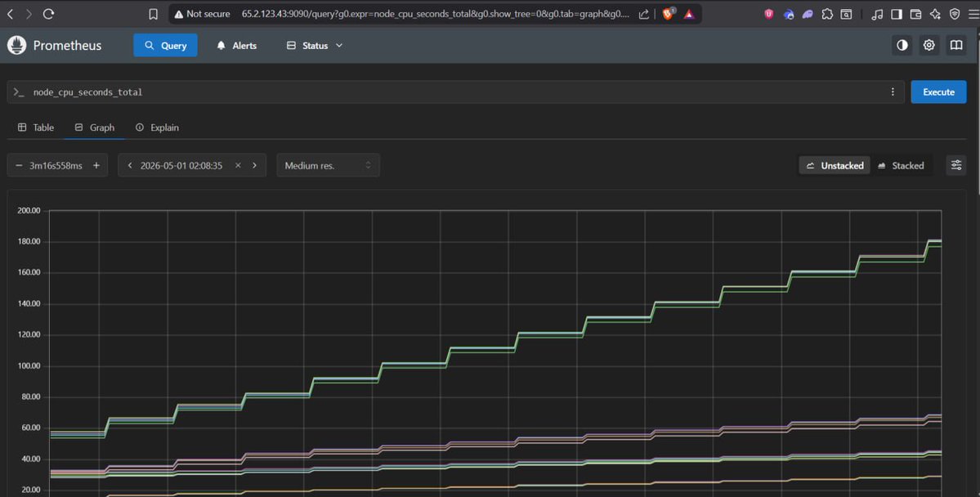This screenshot has height=497, width=980.
Task: Open the media control music-note icon
Action: [878, 14]
